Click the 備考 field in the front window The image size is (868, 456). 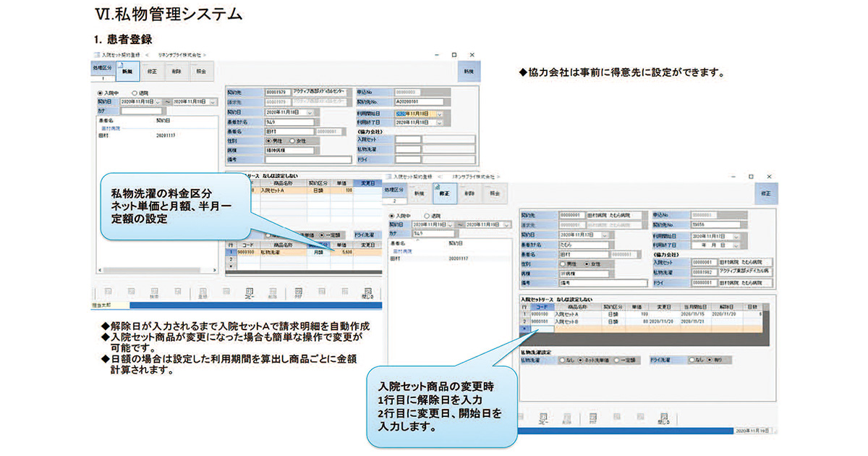(603, 283)
